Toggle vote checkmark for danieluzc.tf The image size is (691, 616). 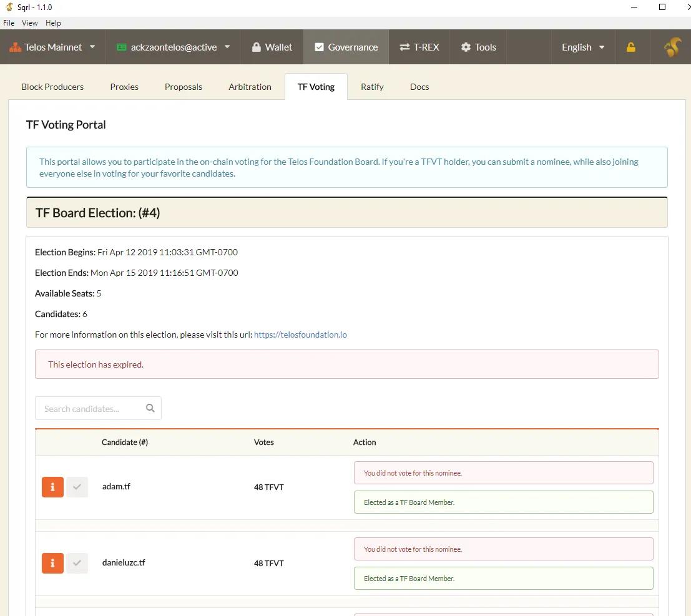77,563
